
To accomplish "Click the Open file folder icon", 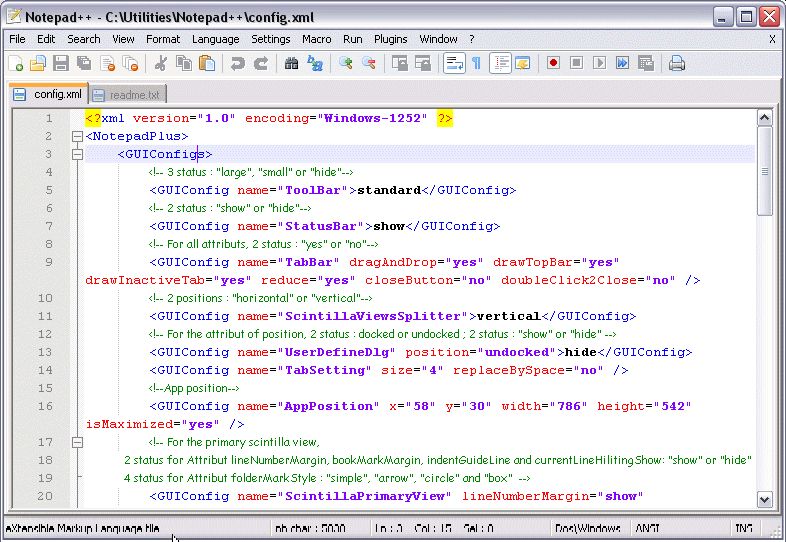I will coord(38,64).
